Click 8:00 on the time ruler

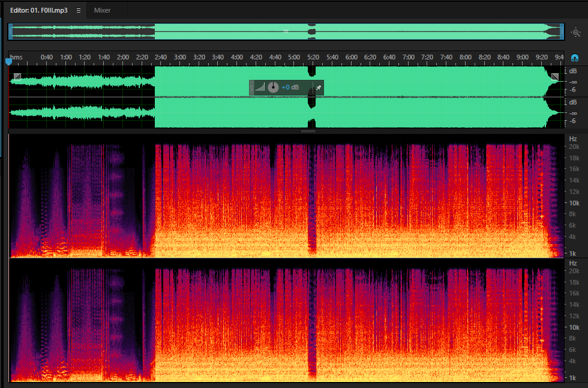pyautogui.click(x=466, y=57)
